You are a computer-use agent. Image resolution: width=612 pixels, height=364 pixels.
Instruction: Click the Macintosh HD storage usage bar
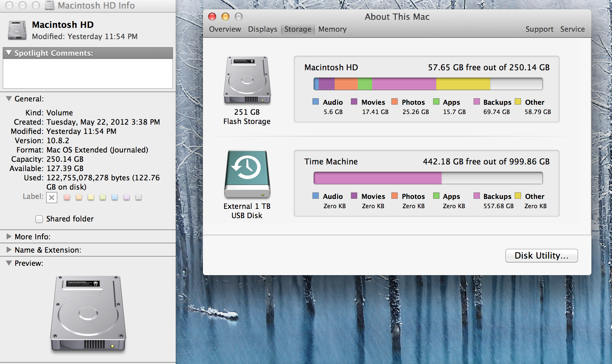pyautogui.click(x=428, y=84)
